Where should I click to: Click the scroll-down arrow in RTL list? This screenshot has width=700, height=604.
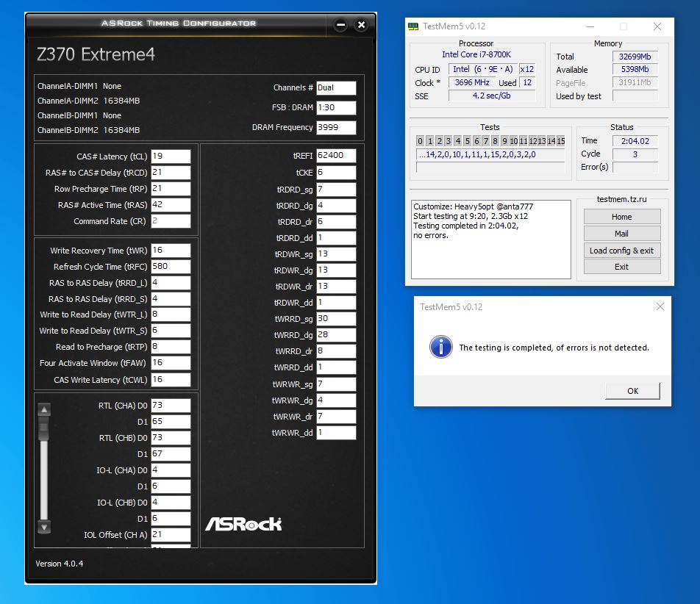click(x=44, y=527)
